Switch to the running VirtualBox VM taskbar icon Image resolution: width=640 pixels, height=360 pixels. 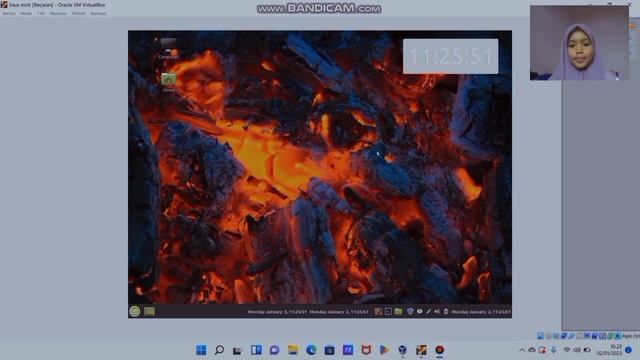coord(421,350)
